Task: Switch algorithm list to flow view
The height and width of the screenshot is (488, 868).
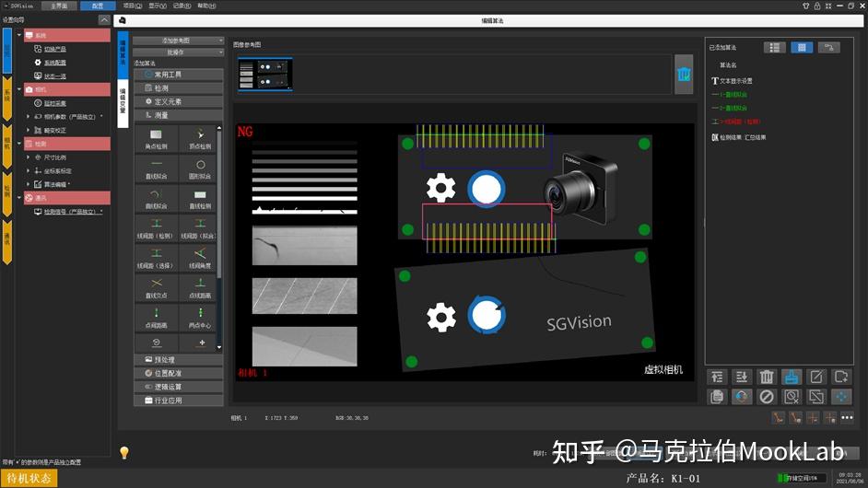Action: 829,48
